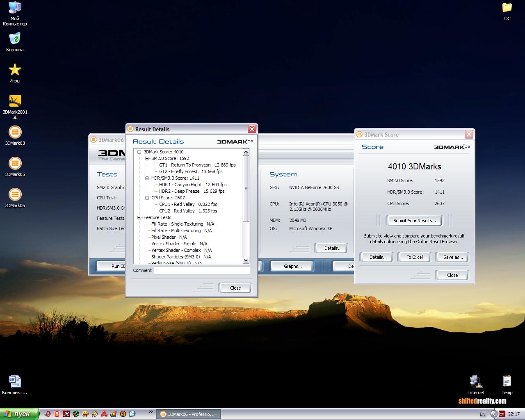Collapse the HDR/SM3.0 Score tree node
Screen dimensions: 525x420
coord(147,178)
